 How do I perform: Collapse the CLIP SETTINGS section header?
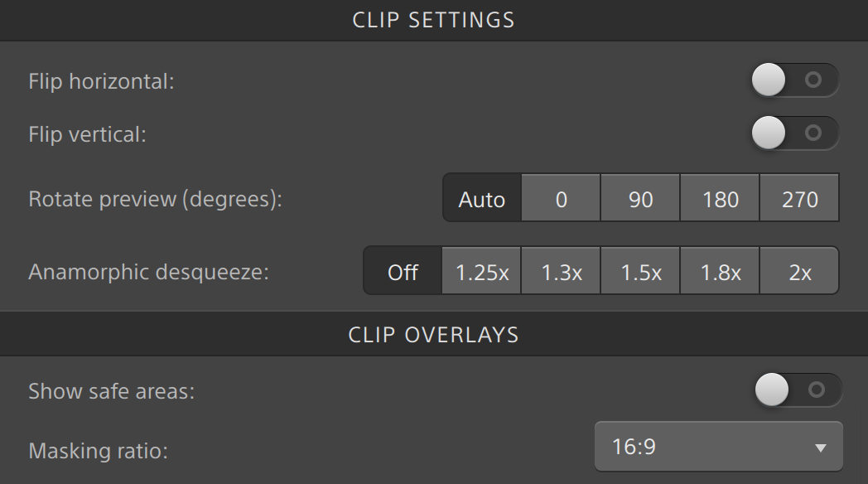[x=433, y=20]
